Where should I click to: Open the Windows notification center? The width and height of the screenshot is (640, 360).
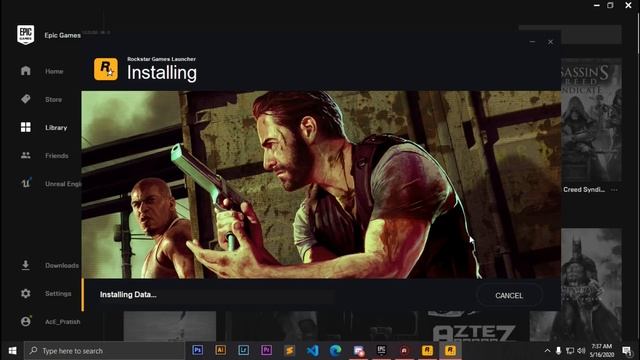click(x=627, y=351)
